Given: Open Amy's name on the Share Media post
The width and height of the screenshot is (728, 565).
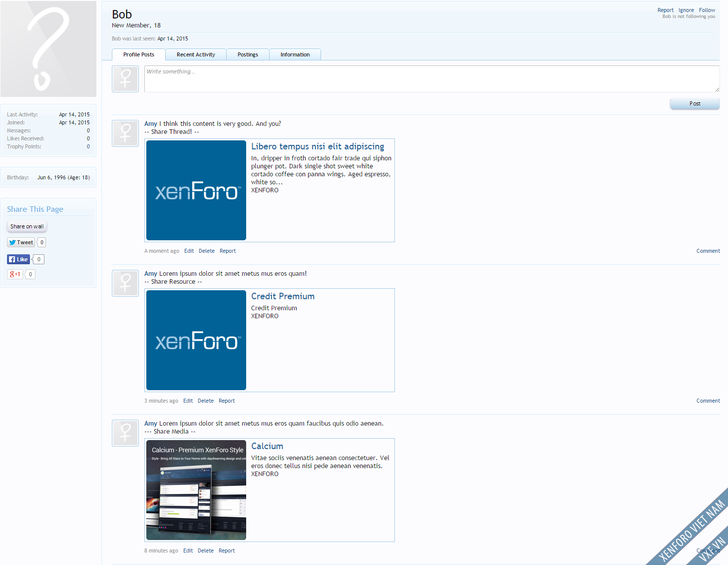Looking at the screenshot, I should coord(151,424).
